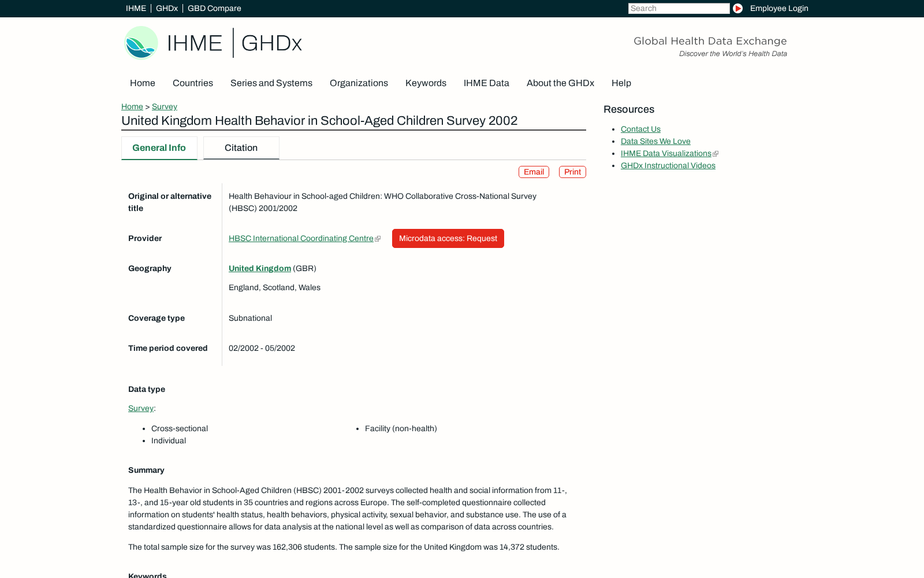Open About the GHDx menu item
The height and width of the screenshot is (578, 924).
tap(560, 83)
